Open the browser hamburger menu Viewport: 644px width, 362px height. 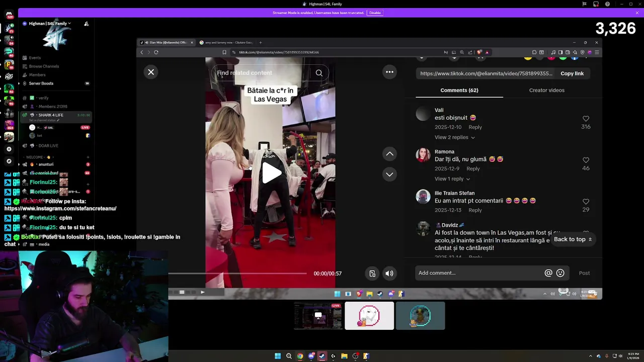click(x=597, y=52)
